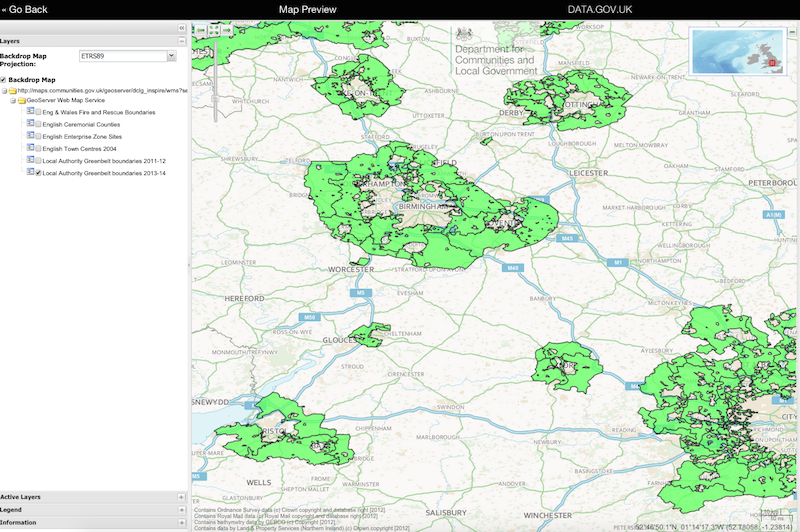Click the WINCHESTER label on the map

(547, 516)
